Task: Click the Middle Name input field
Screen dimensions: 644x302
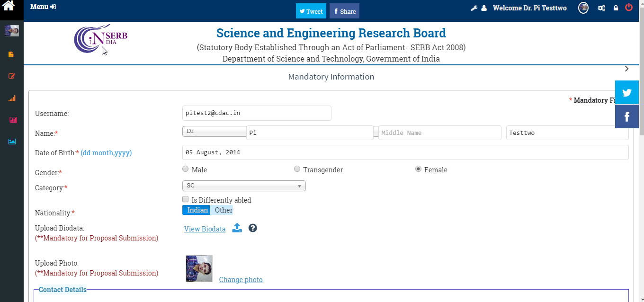Action: point(439,133)
